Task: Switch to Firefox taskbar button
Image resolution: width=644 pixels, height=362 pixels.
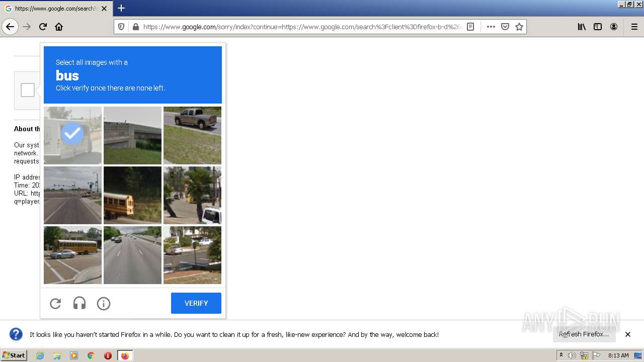Action: (x=125, y=355)
